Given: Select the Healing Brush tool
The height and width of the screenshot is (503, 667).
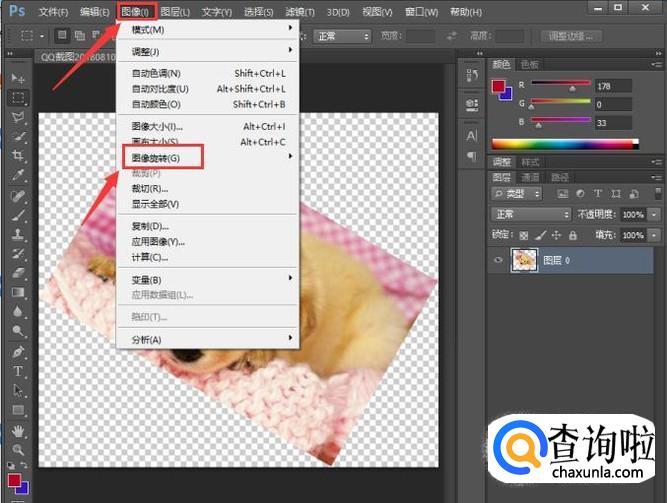Looking at the screenshot, I should pos(18,196).
